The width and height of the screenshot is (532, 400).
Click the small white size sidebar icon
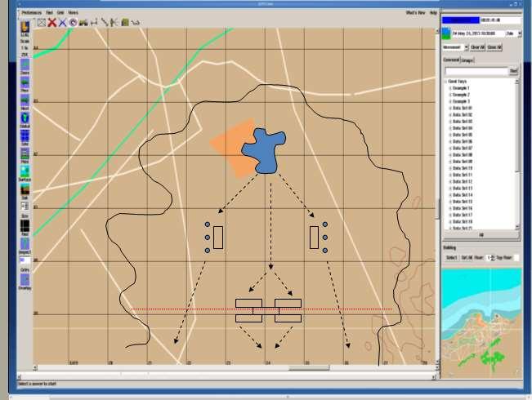[25, 207]
